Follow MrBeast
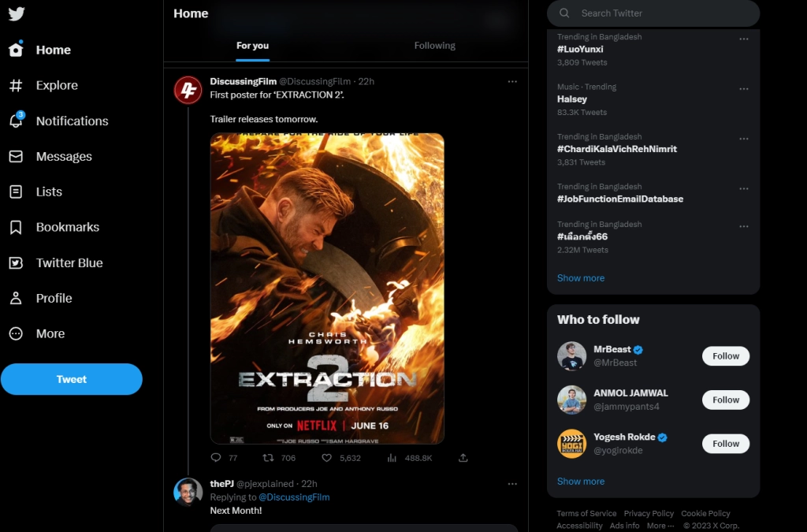Viewport: 807px width, 532px height. [726, 356]
